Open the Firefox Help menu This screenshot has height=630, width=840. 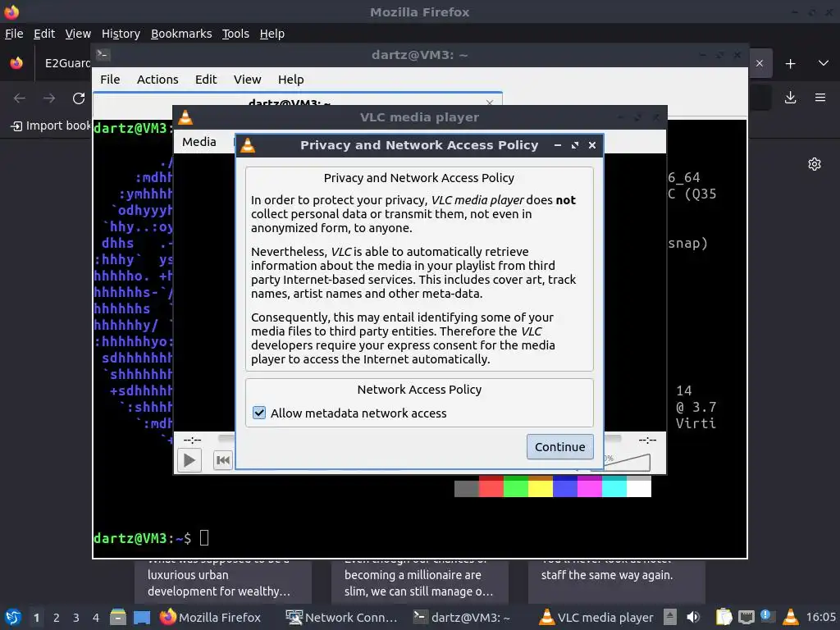tap(272, 34)
